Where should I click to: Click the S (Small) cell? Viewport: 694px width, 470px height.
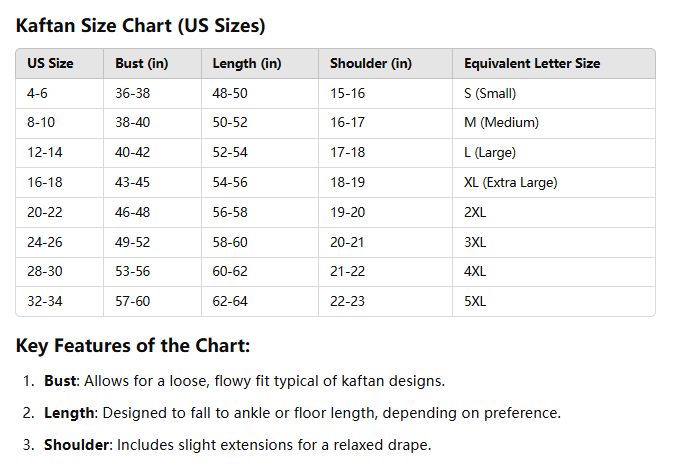coord(489,93)
